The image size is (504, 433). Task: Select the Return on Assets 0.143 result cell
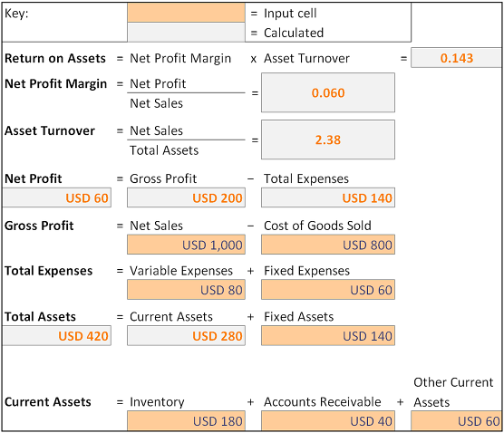[x=457, y=58]
